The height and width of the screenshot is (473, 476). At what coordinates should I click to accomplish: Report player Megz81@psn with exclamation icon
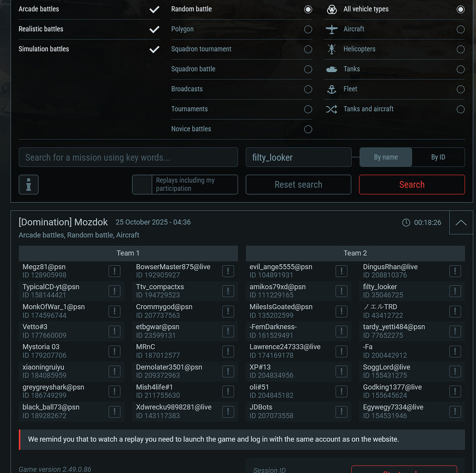pyautogui.click(x=114, y=271)
